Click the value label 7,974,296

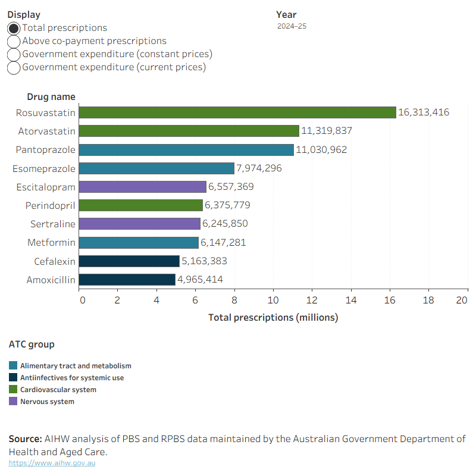[x=259, y=168]
